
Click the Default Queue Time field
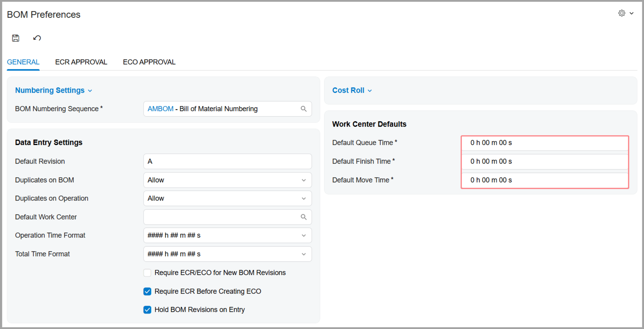[x=544, y=143]
